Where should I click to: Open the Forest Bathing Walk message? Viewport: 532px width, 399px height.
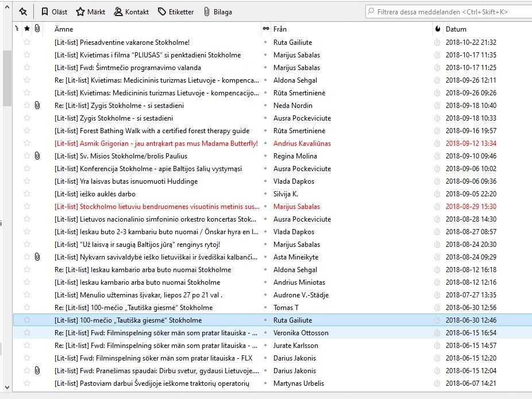pyautogui.click(x=152, y=131)
